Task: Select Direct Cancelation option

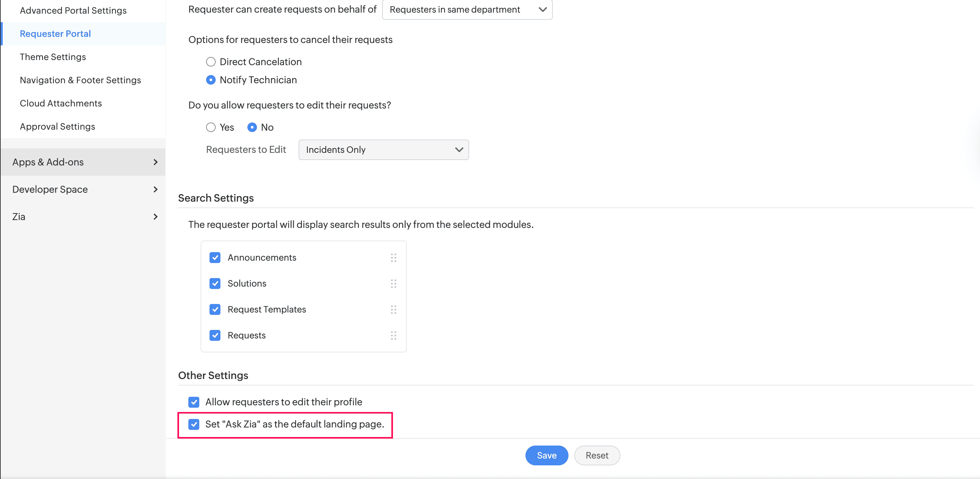Action: [211, 61]
